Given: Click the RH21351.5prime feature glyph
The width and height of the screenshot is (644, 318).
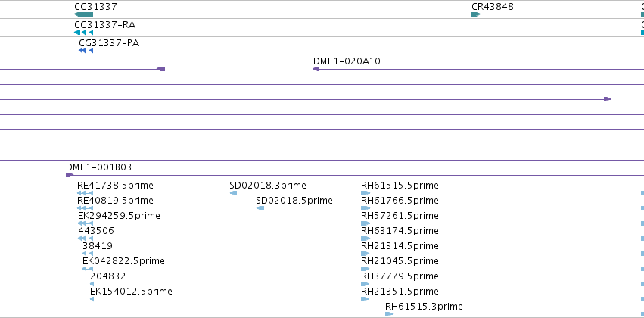Looking at the screenshot, I should click(365, 299).
